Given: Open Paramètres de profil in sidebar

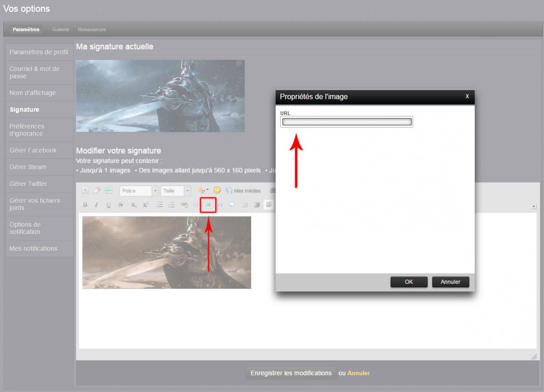Looking at the screenshot, I should pyautogui.click(x=39, y=52).
